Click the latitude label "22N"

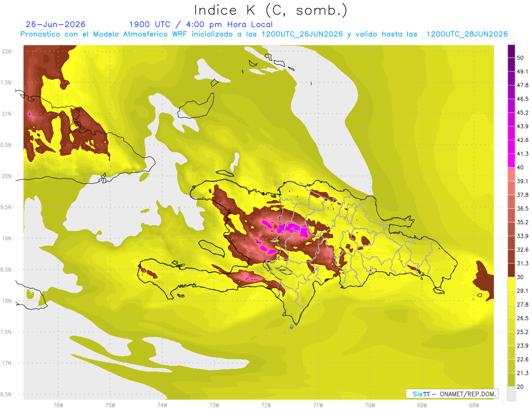pyautogui.click(x=8, y=51)
